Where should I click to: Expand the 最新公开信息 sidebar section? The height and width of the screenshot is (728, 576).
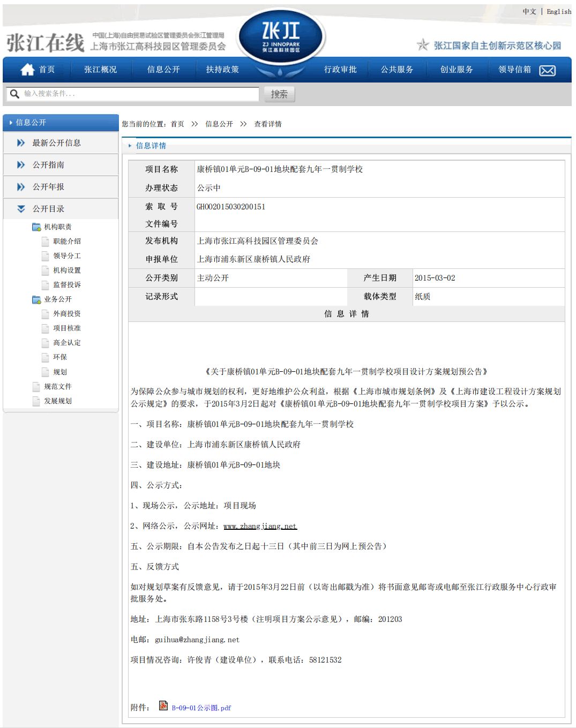[56, 143]
